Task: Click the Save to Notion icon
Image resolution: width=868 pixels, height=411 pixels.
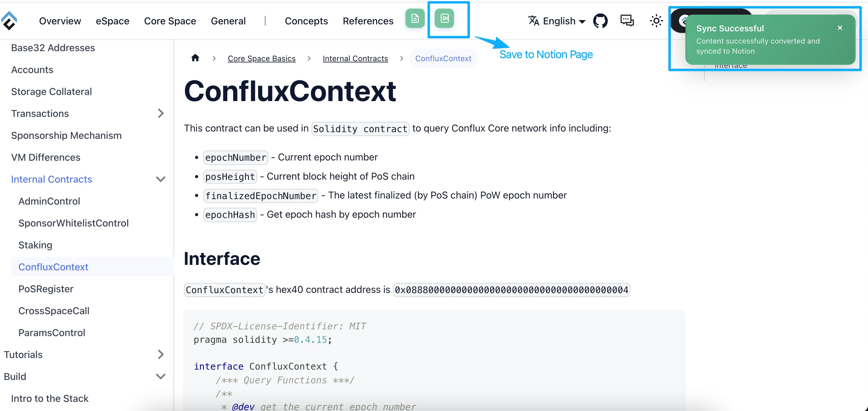Action: pyautogui.click(x=444, y=18)
